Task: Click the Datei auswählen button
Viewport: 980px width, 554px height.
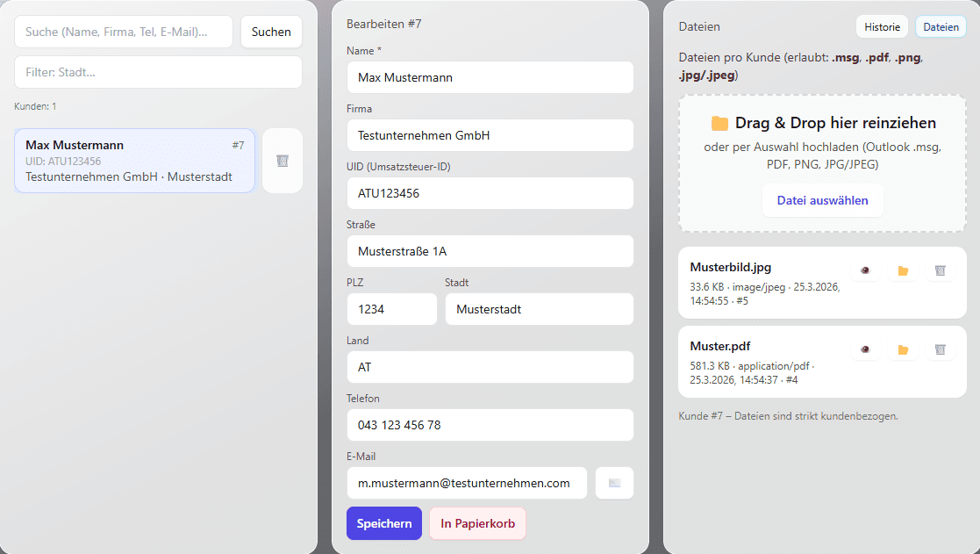Action: [x=822, y=201]
